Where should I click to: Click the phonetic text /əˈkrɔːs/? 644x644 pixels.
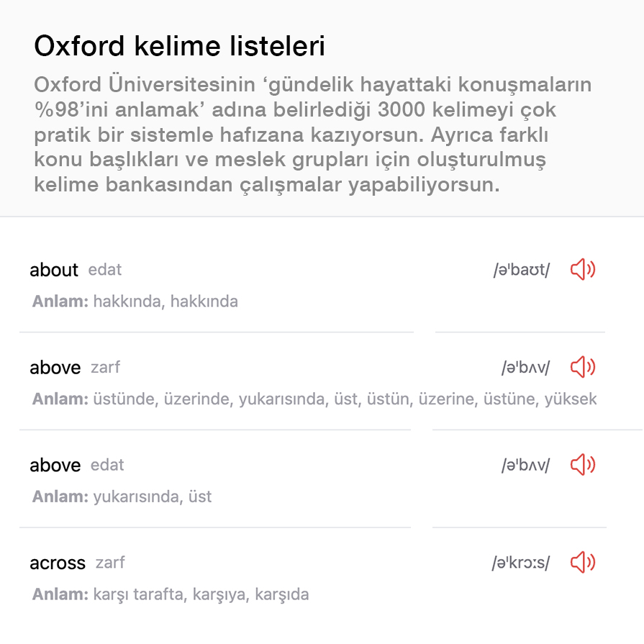(520, 563)
